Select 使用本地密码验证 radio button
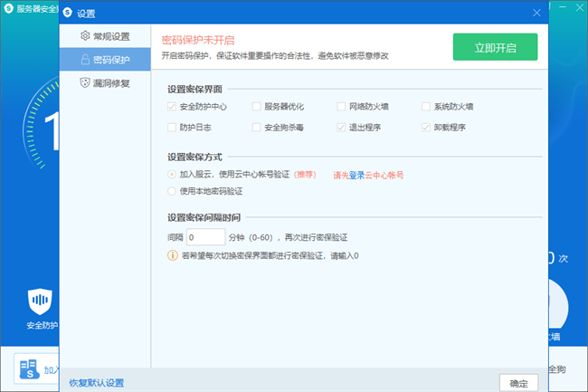The height and width of the screenshot is (392, 588). coord(172,191)
